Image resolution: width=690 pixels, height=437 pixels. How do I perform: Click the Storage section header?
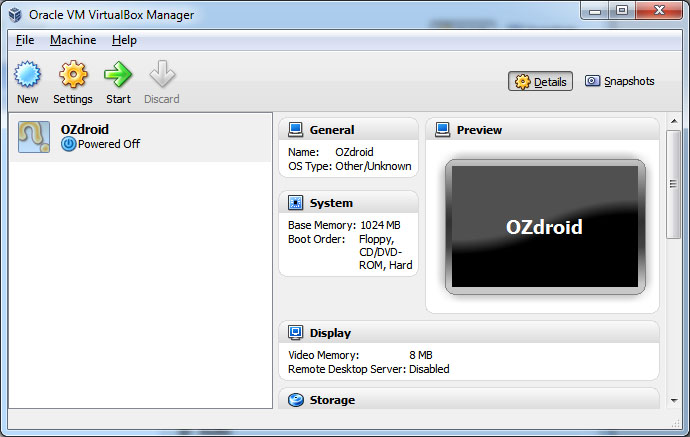pos(469,400)
